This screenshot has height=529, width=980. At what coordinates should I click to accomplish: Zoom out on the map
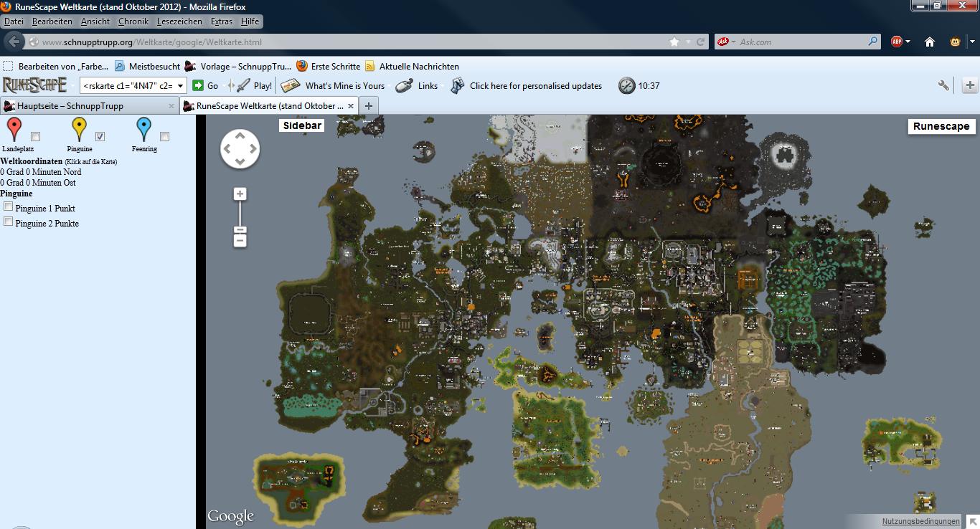pos(240,240)
